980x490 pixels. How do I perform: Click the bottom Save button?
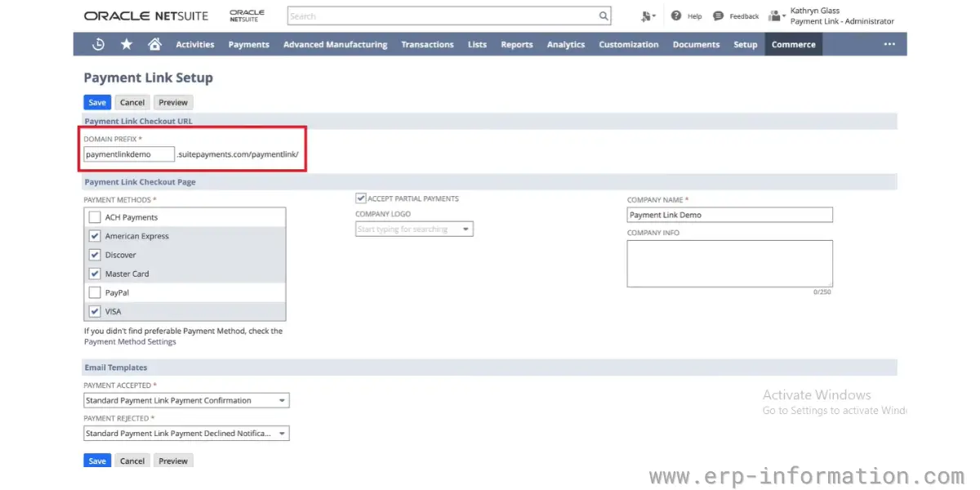tap(97, 461)
